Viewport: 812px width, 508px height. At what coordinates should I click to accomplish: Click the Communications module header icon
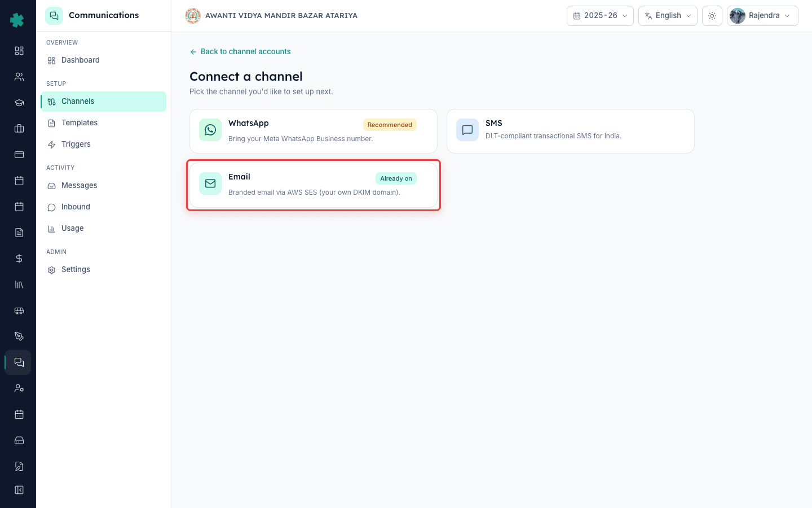coord(54,16)
